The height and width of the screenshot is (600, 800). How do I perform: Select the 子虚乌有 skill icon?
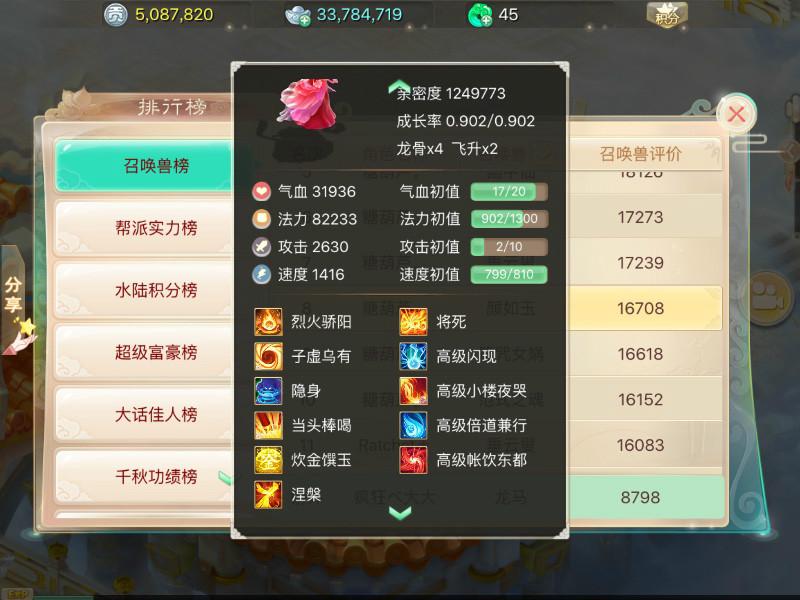268,356
